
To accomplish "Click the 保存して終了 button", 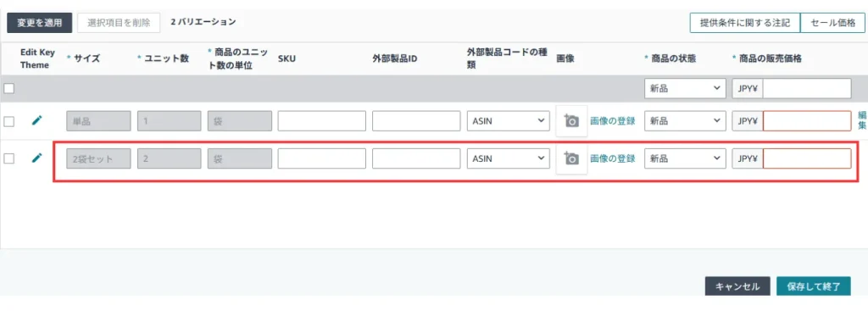I will 814,286.
